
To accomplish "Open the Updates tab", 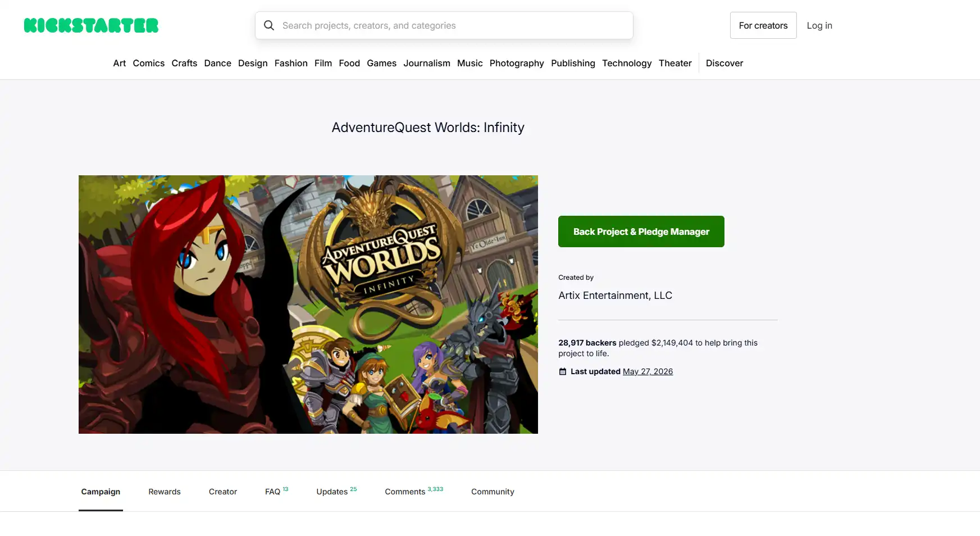I will (x=336, y=492).
